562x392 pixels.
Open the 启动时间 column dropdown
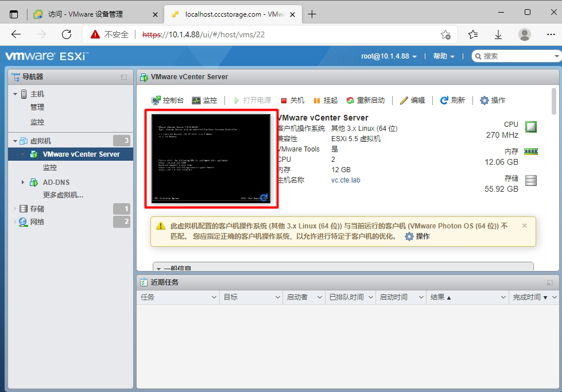(421, 297)
